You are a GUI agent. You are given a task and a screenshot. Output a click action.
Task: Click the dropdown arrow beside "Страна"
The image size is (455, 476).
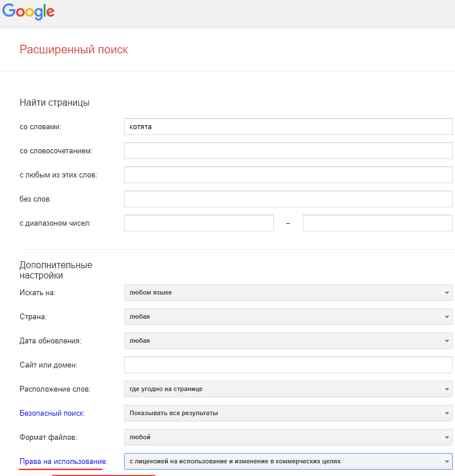tap(446, 316)
